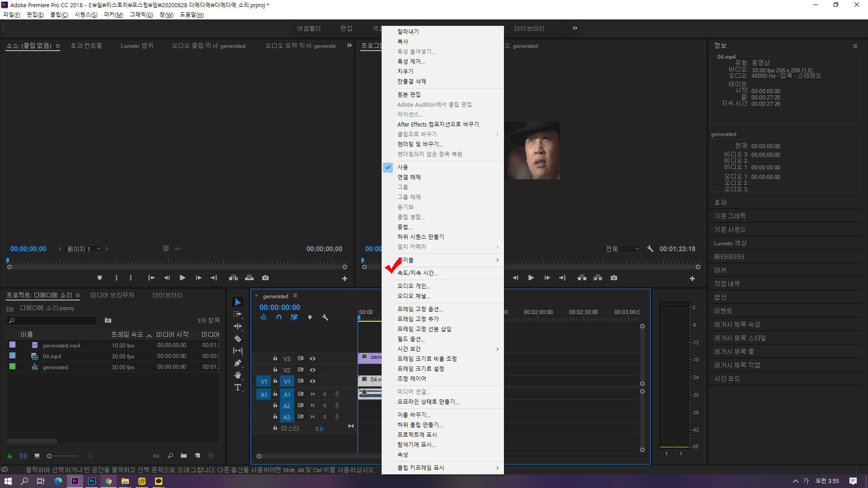Select 04.mp4 in project panel
The height and width of the screenshot is (488, 868).
coord(52,357)
